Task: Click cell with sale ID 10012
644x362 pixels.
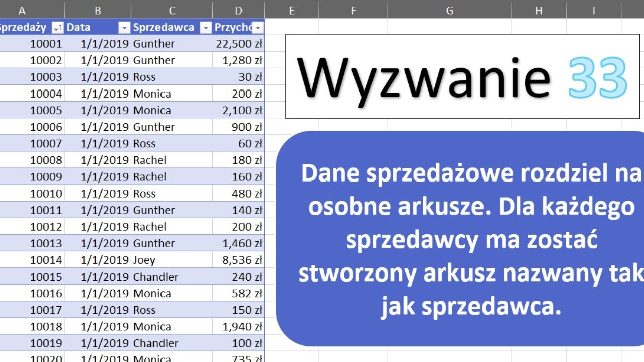Action: click(32, 227)
